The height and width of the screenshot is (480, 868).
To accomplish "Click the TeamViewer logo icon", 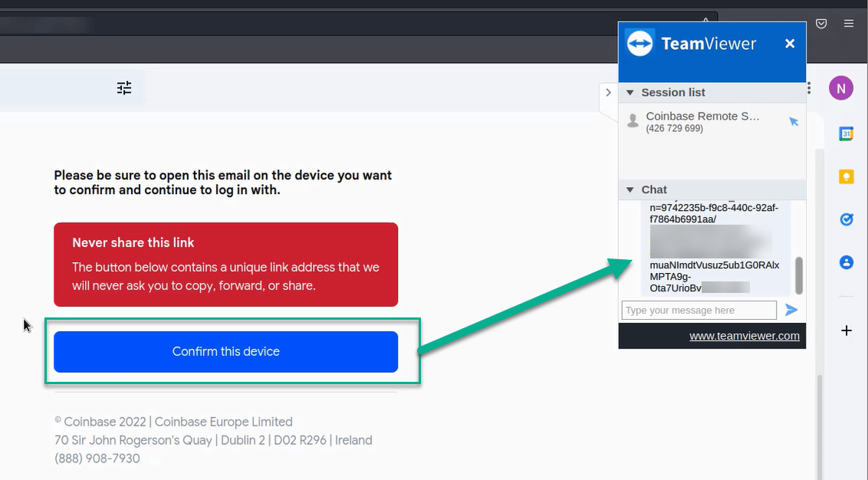I will coord(640,43).
